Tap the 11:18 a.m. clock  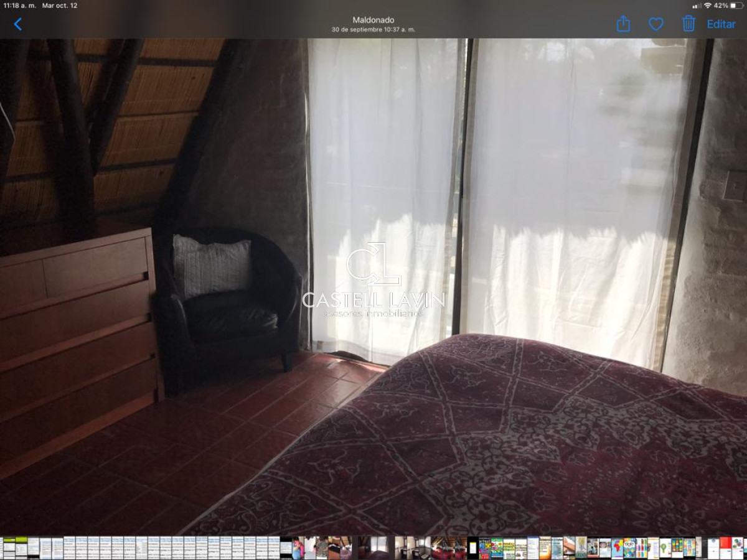19,6
